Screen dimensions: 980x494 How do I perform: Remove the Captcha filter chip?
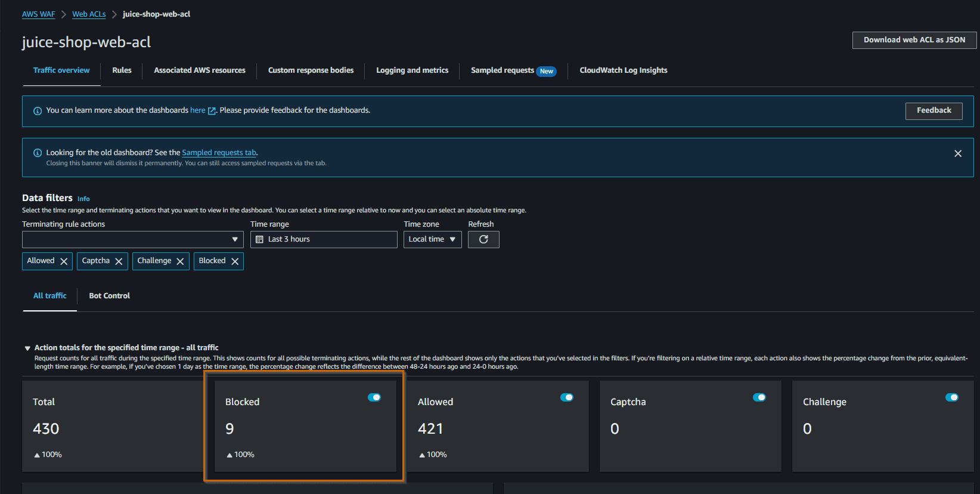pos(119,261)
